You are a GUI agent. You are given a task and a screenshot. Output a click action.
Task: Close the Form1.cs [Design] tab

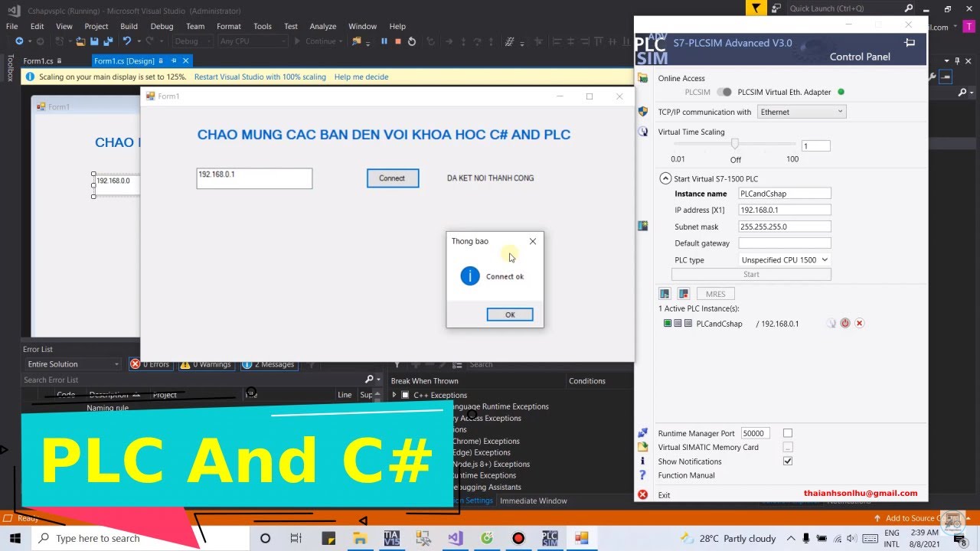(x=185, y=60)
